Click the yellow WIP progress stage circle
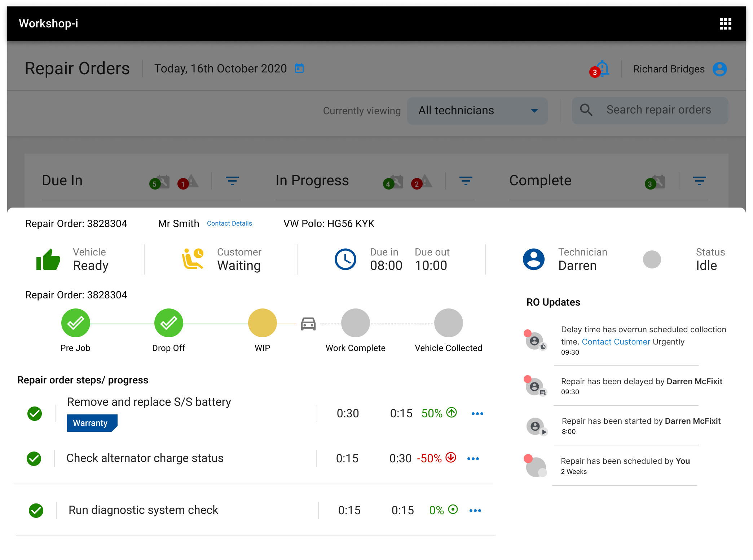Screen dimensions: 753x560 point(262,323)
